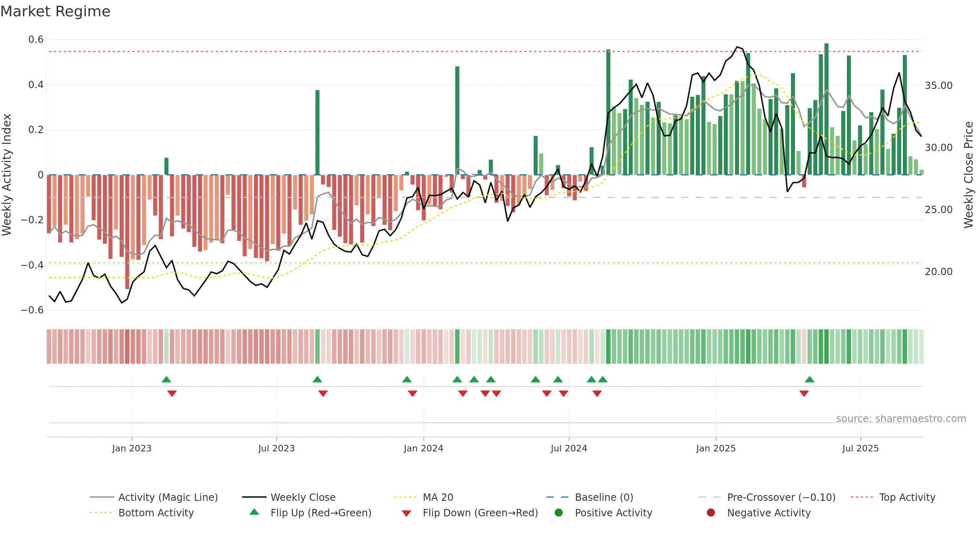Toggle MA 20 legend entry
Image resolution: width=980 pixels, height=551 pixels.
tap(423, 497)
